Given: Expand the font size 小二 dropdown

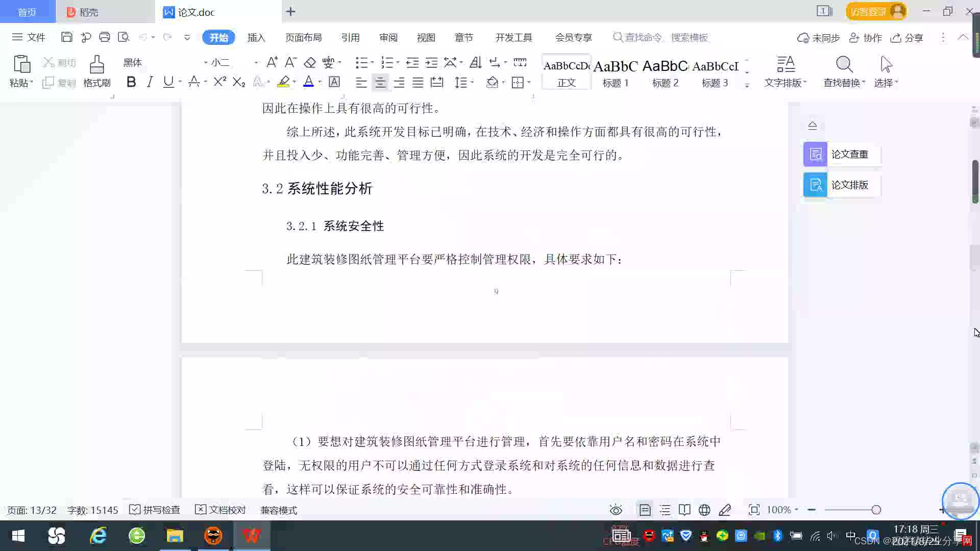Looking at the screenshot, I should (x=256, y=63).
